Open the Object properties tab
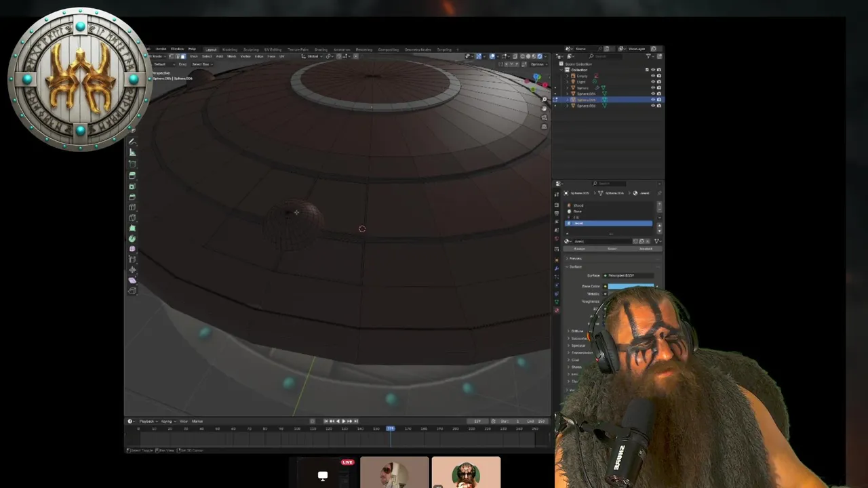 [x=557, y=260]
